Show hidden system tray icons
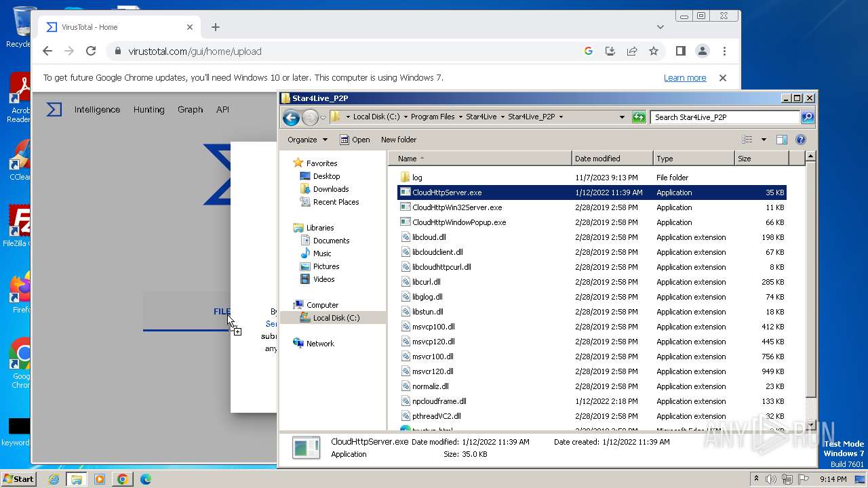Viewport: 868px width, 488px height. pos(756,479)
